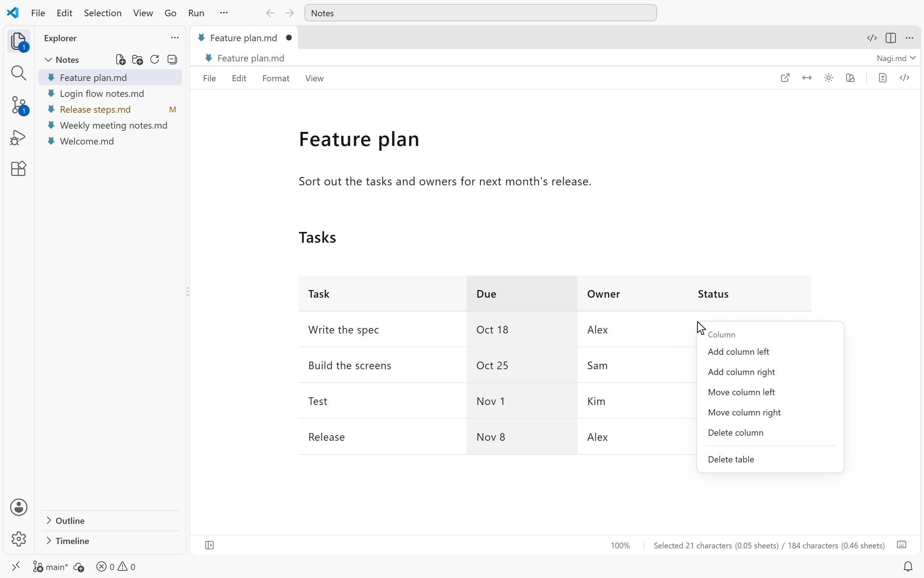Collapse the Notes folder section
924x578 pixels.
[x=62, y=60]
